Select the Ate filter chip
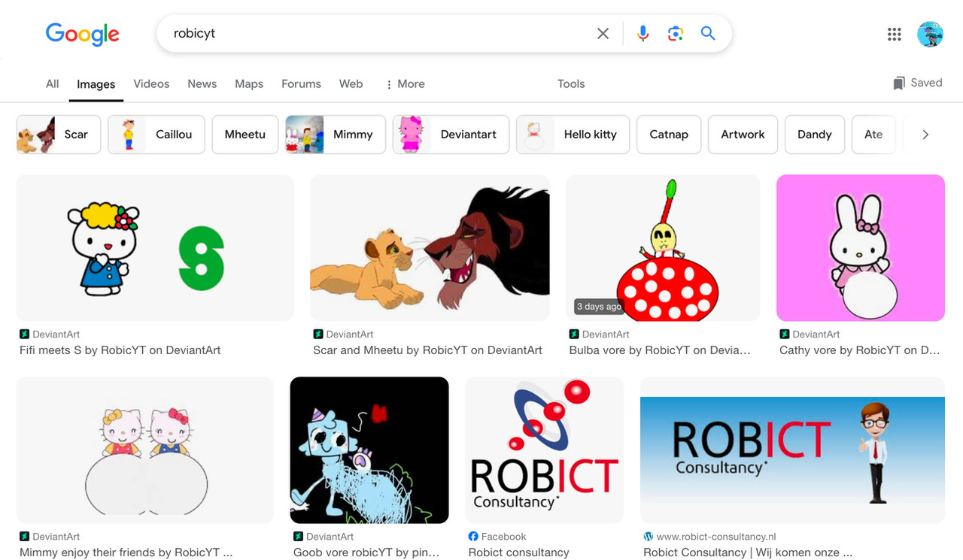 [x=873, y=135]
